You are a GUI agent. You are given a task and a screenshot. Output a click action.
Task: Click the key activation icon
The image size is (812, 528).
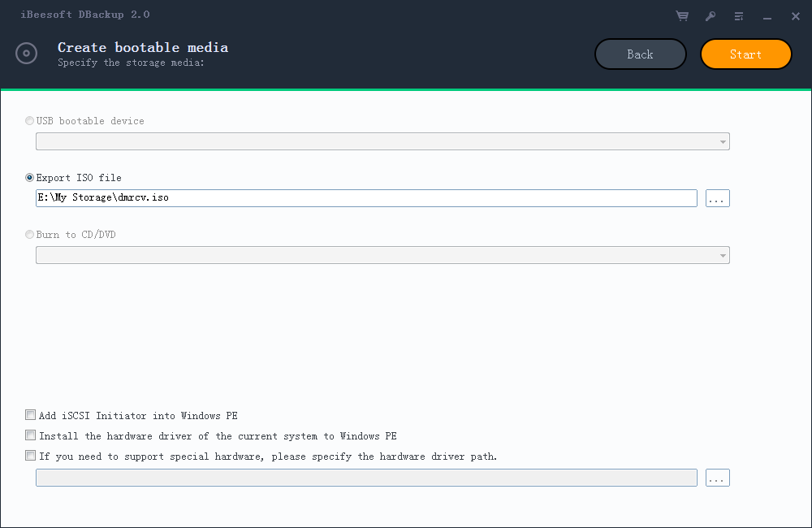(x=710, y=16)
